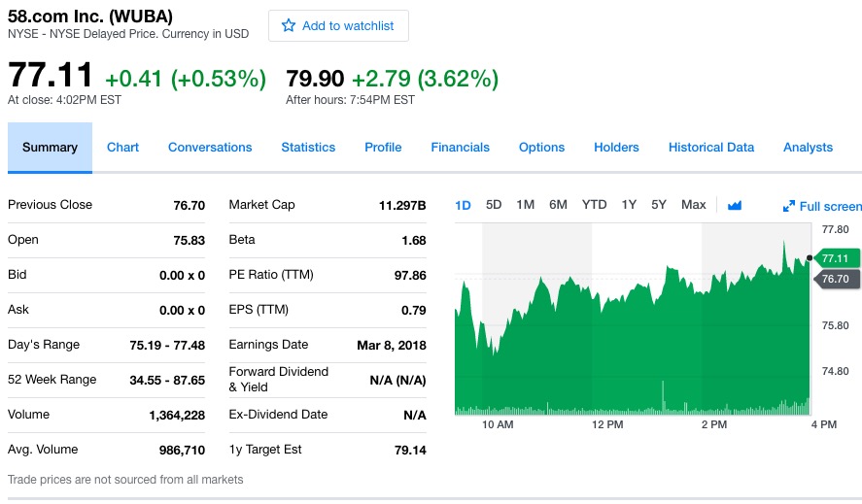The height and width of the screenshot is (504, 862).
Task: Click the after hours price 79.90
Action: [315, 79]
